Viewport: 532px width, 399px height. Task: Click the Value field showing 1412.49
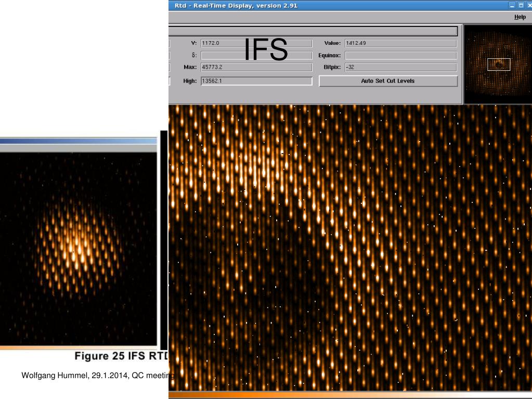pos(400,43)
